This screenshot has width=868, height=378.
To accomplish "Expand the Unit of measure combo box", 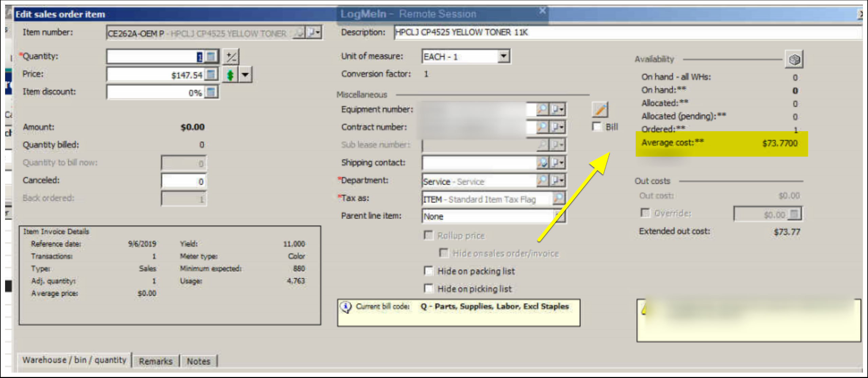I will pos(504,56).
